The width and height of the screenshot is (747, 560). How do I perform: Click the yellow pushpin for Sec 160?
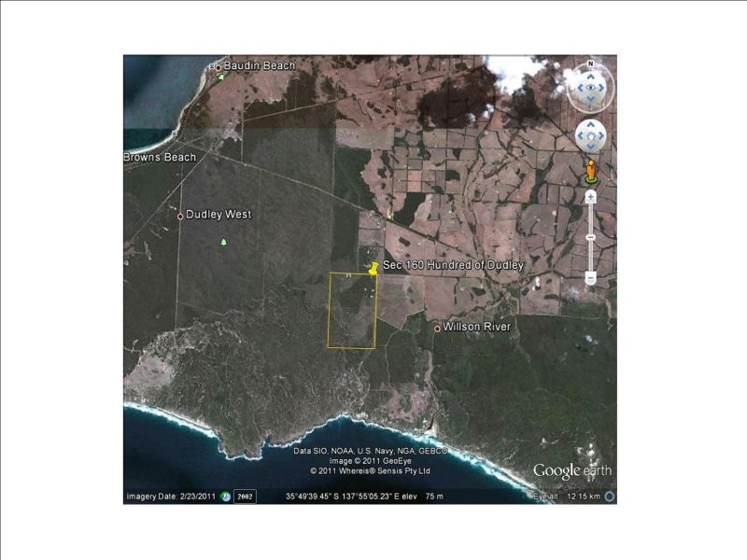coord(373,268)
